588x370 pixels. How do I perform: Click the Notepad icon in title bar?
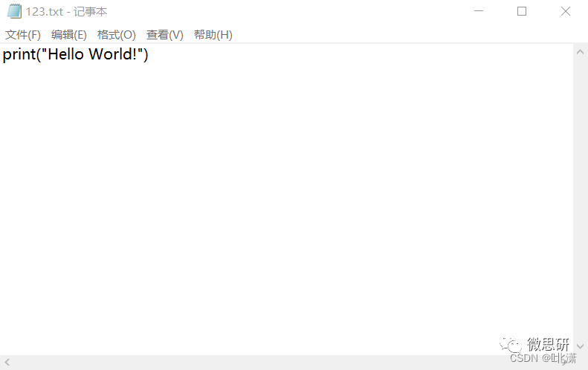(x=14, y=12)
